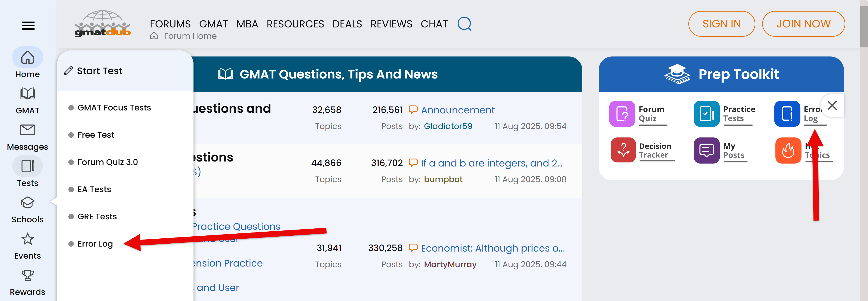This screenshot has width=868, height=301.
Task: Open the hamburger navigation menu
Action: (28, 25)
